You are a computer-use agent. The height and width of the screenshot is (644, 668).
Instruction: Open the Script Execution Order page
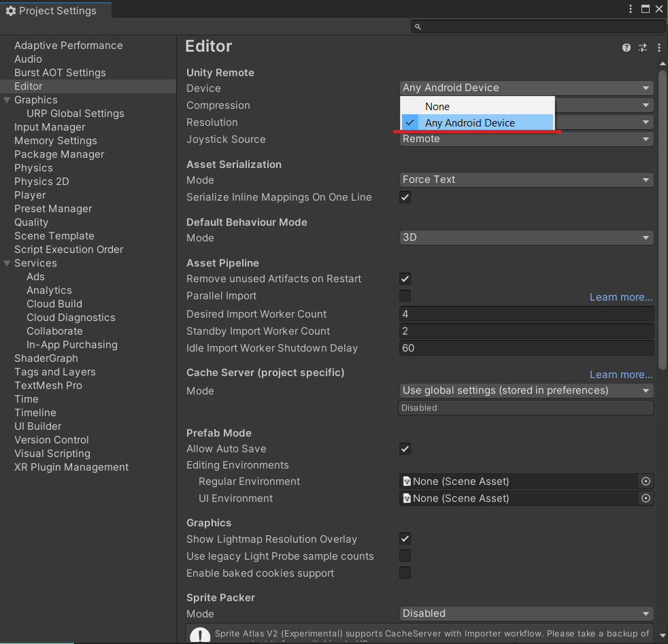[69, 250]
